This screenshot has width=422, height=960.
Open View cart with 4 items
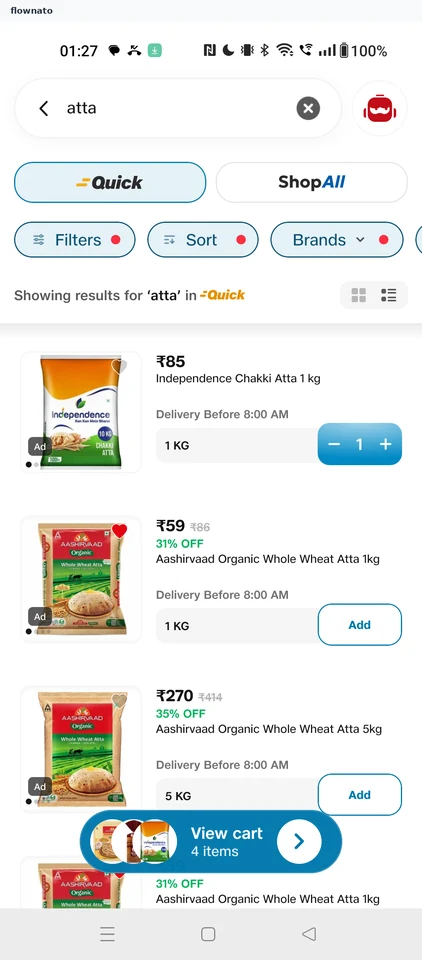[211, 842]
